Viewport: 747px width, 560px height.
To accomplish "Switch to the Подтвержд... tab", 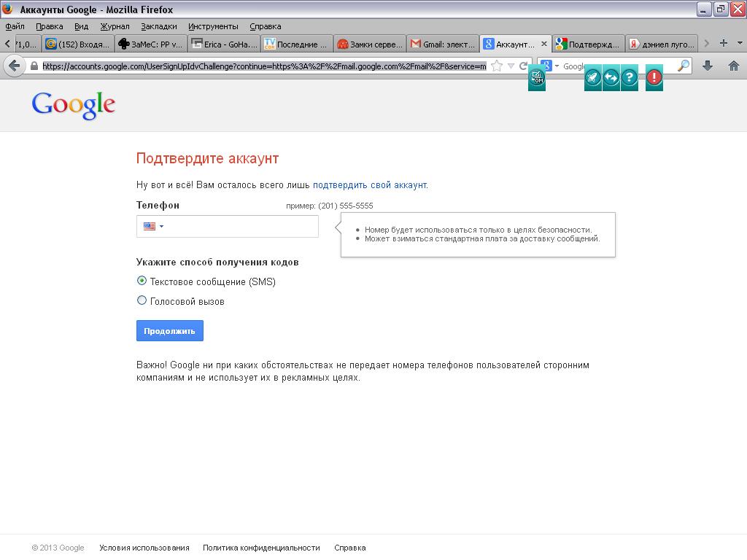I will [589, 44].
